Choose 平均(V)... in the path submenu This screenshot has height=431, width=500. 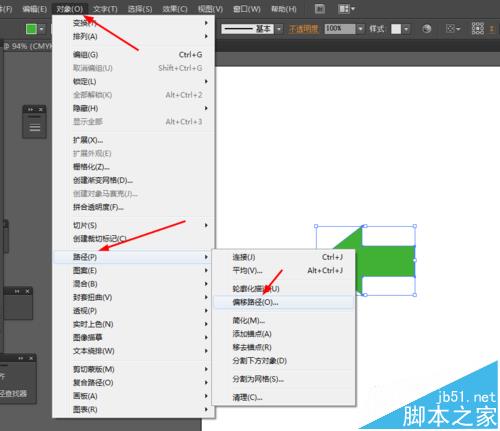click(x=284, y=270)
